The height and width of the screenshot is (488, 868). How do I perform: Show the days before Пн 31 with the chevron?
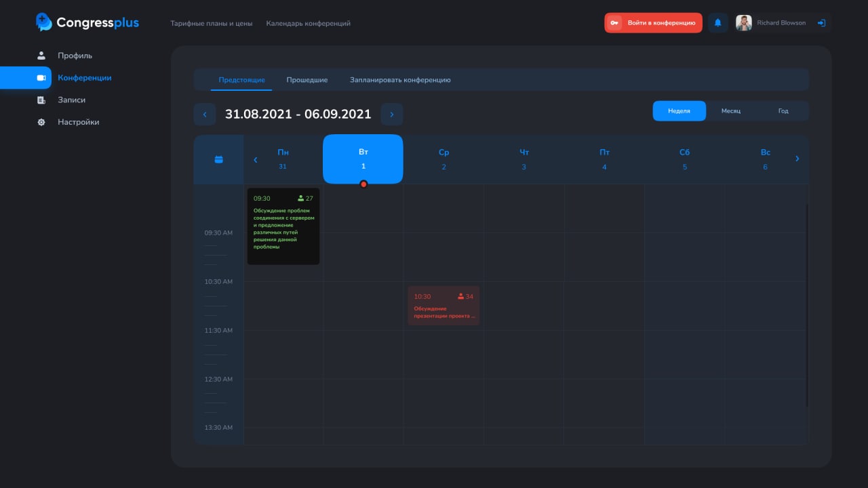point(255,160)
